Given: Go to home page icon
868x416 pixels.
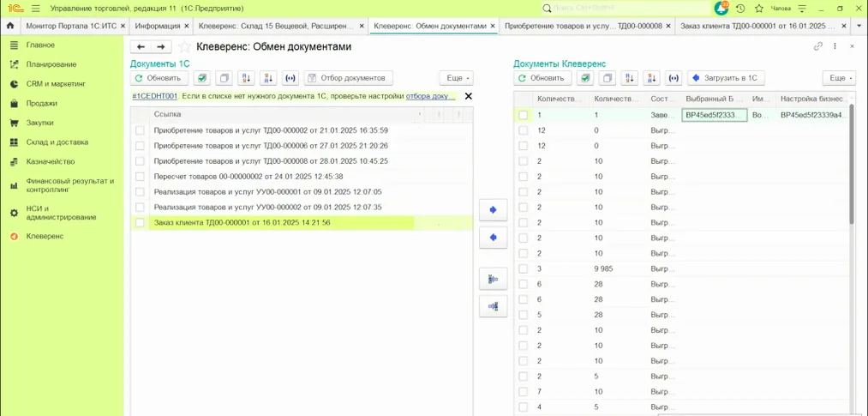Looking at the screenshot, I should click(9, 26).
